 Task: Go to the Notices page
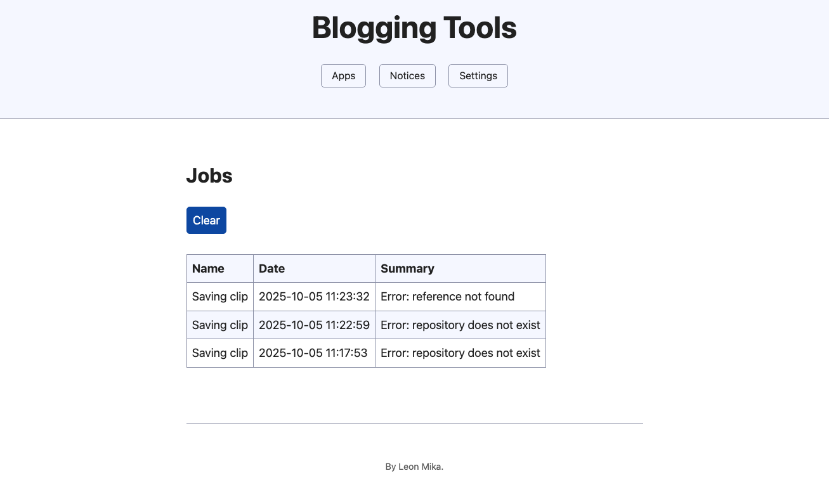click(x=407, y=76)
